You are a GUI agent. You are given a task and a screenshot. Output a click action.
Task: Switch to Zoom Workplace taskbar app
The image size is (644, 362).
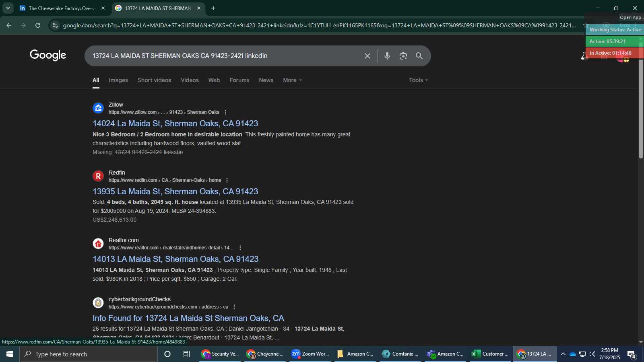point(310,354)
